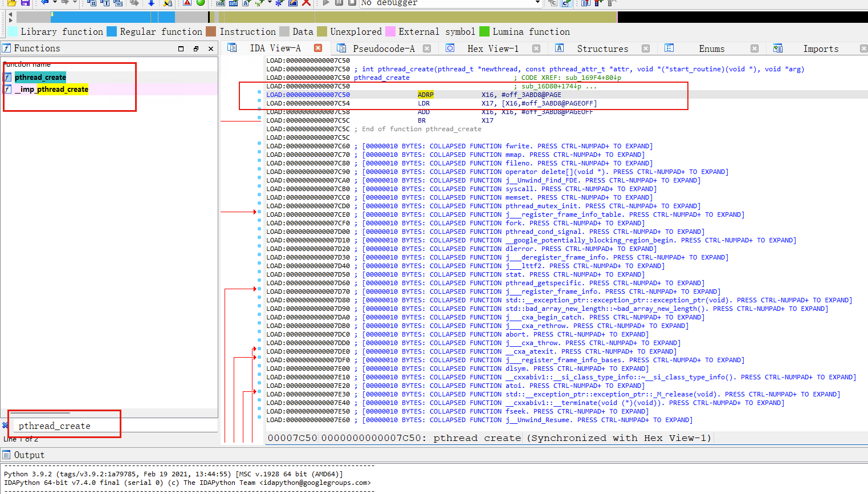The height and width of the screenshot is (494, 868).
Task: Select pthread_create in the Functions list
Action: click(40, 77)
